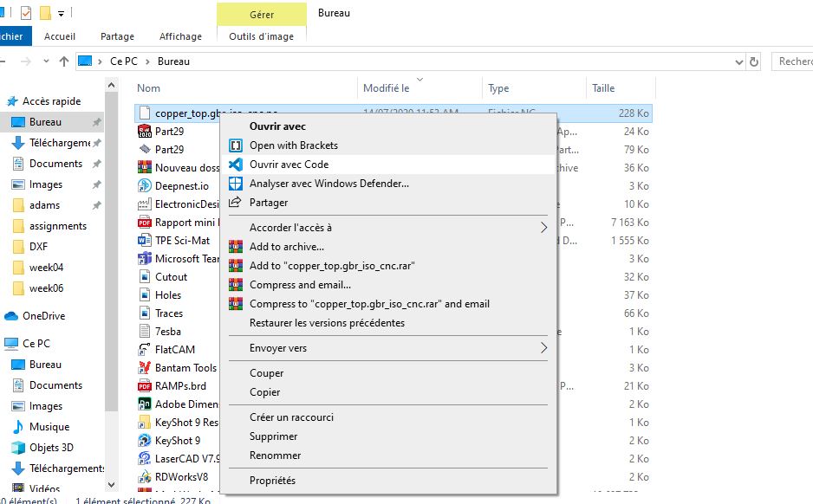Viewport: 813px width, 504px height.
Task: Click the Brackets icon in context menu
Action: pos(235,145)
